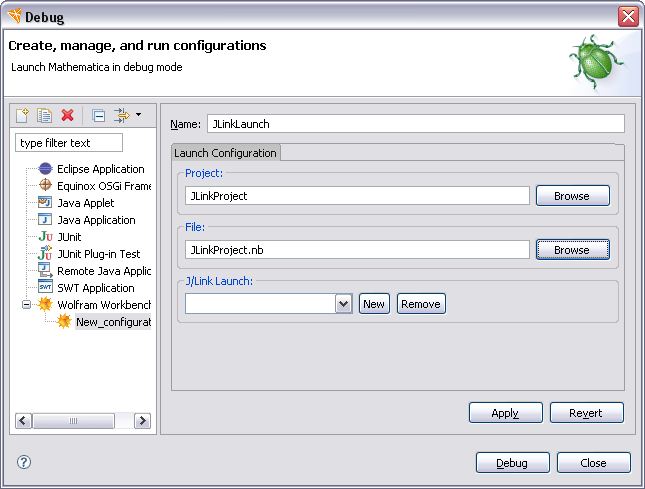The height and width of the screenshot is (489, 645).
Task: Click the Duplicate configuration icon
Action: click(x=44, y=115)
